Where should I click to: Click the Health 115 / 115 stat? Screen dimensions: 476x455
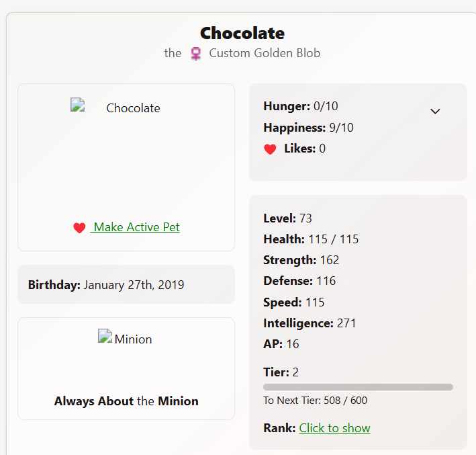click(x=311, y=239)
